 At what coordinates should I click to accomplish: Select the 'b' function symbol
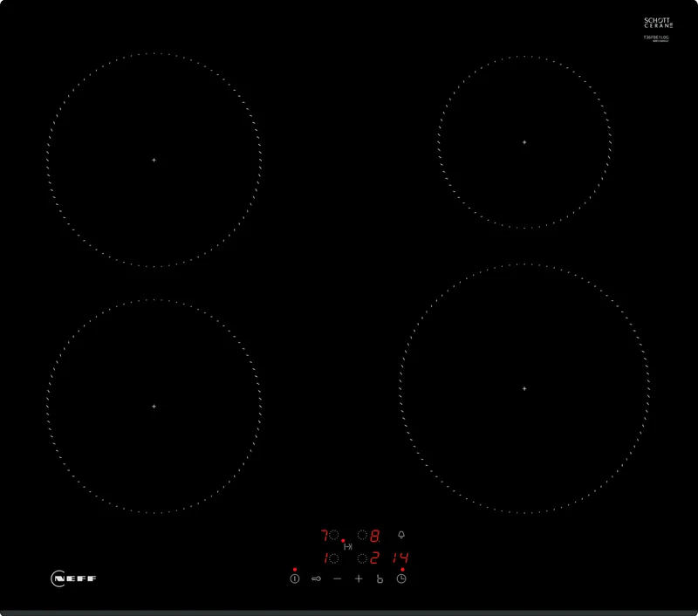[x=380, y=579]
